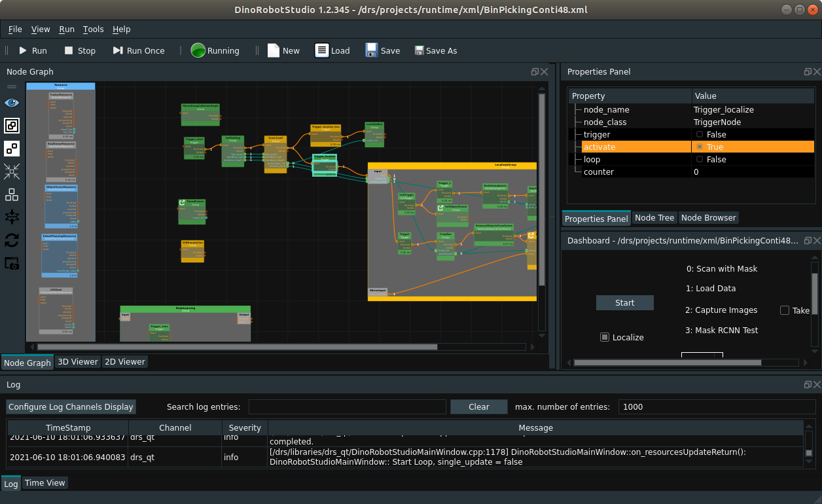Close the Properties Panel

pyautogui.click(x=817, y=72)
